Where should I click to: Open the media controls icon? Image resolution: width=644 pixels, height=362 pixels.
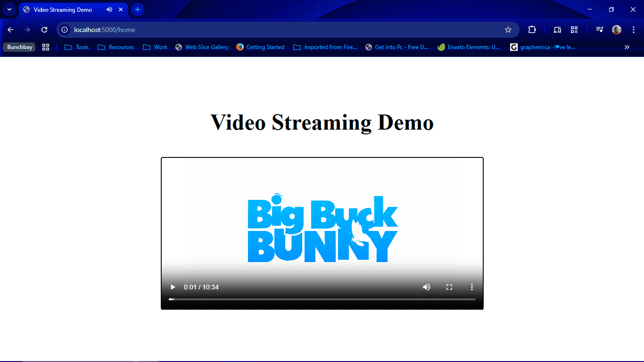pos(600,30)
